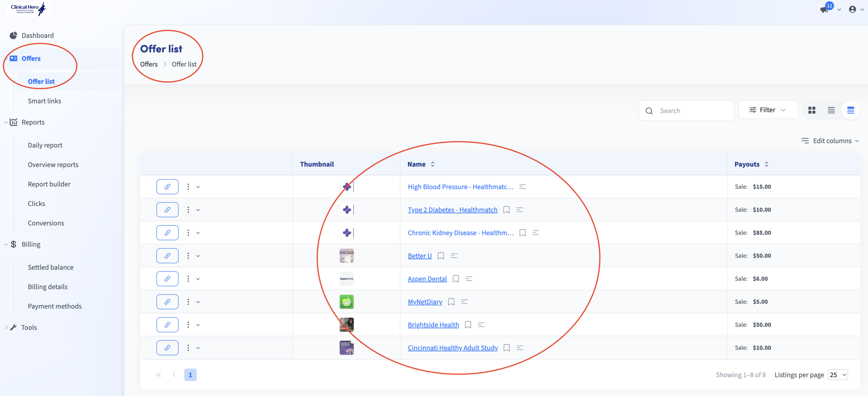Bookmark the Chronic Kidney Disease offer
The width and height of the screenshot is (868, 396).
tap(523, 233)
